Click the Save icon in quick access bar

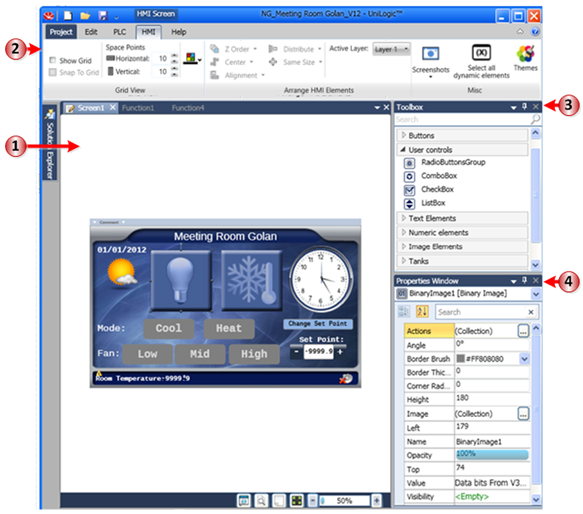pos(103,16)
